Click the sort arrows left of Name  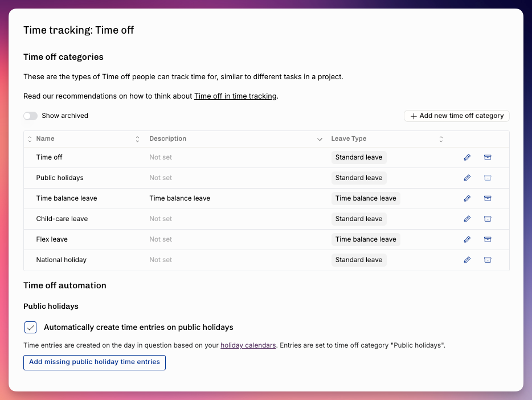tap(30, 139)
